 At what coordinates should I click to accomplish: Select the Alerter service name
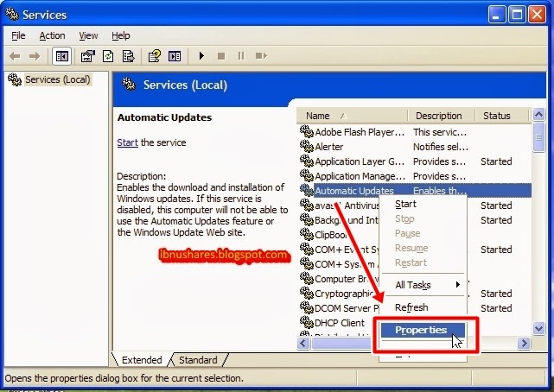coord(329,147)
